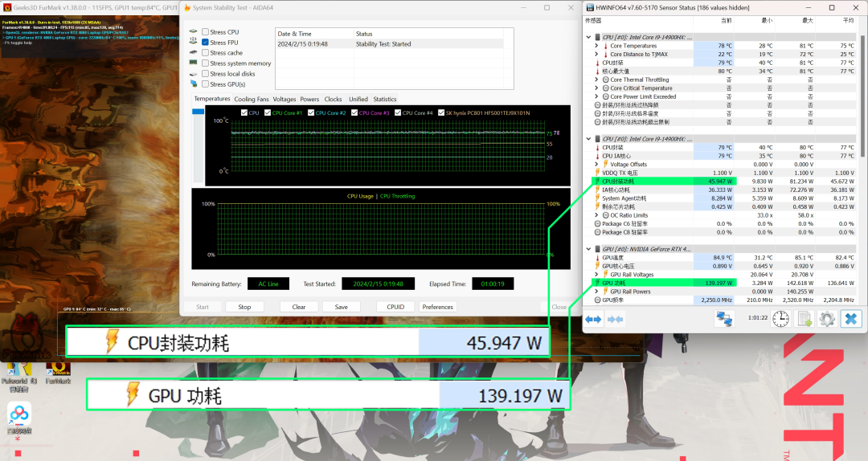This screenshot has height=461, width=868.
Task: Switch to Powers tab
Action: coord(309,100)
